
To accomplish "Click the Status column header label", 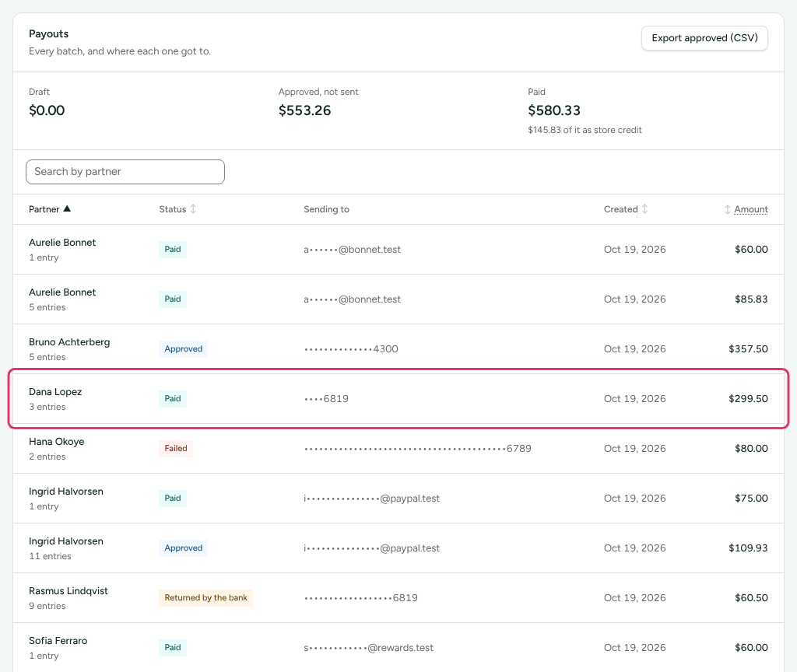I will click(173, 209).
